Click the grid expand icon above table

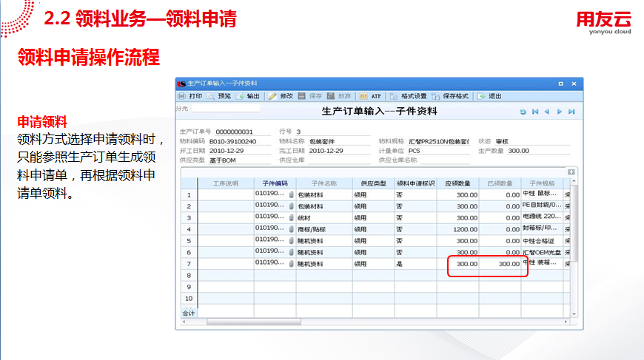click(571, 172)
